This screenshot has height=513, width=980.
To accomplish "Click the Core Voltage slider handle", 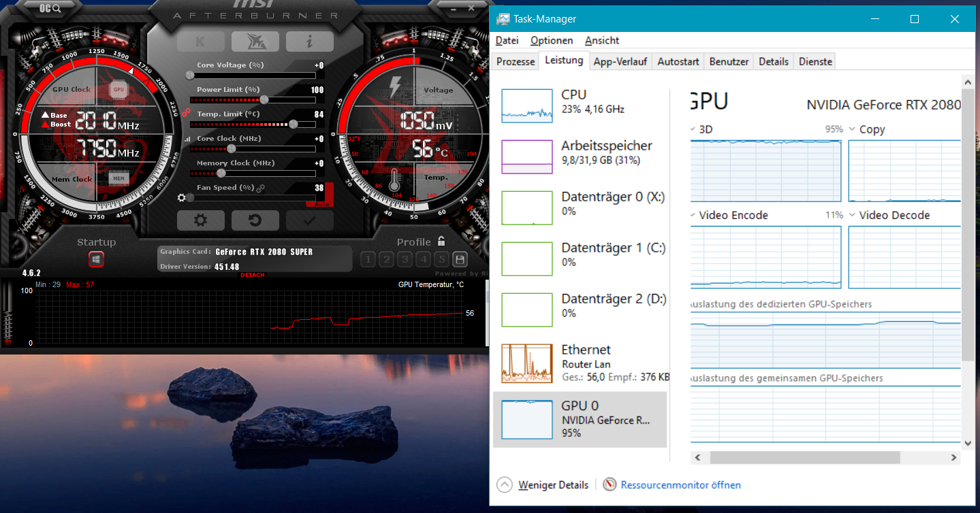I will coord(190,76).
